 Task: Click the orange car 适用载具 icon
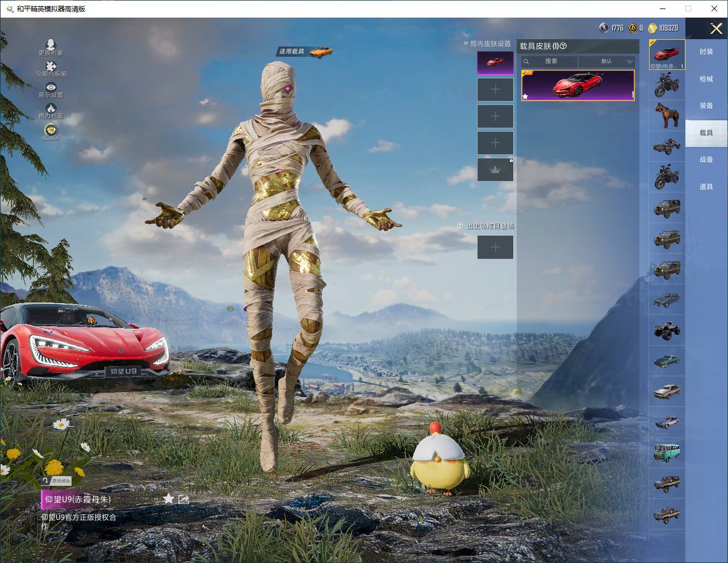tap(321, 52)
